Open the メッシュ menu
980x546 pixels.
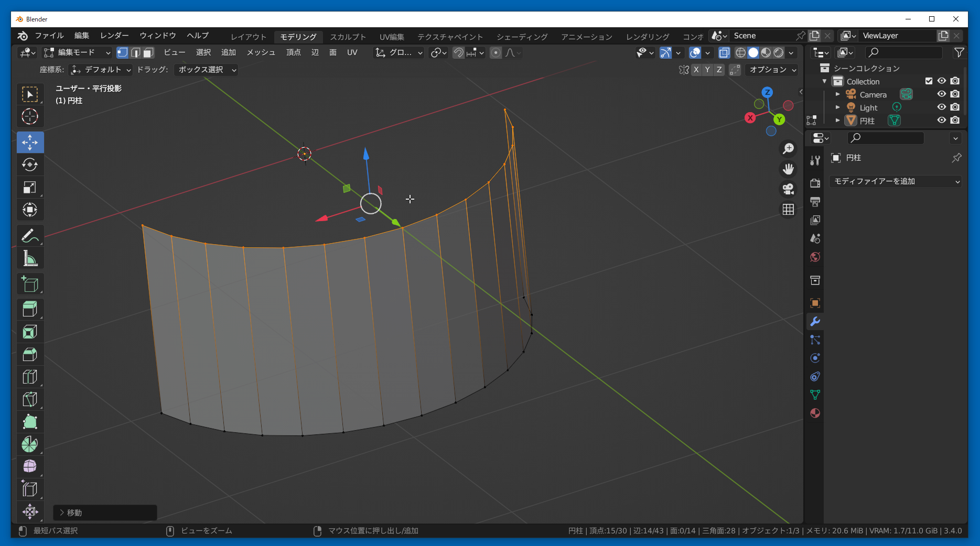[261, 52]
